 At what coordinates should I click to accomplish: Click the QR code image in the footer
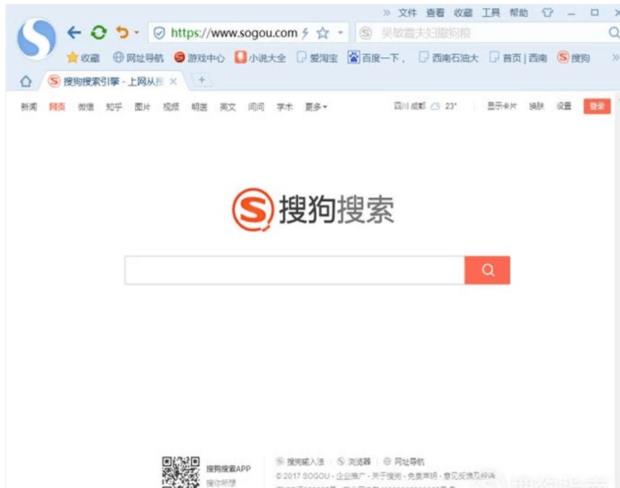181,472
